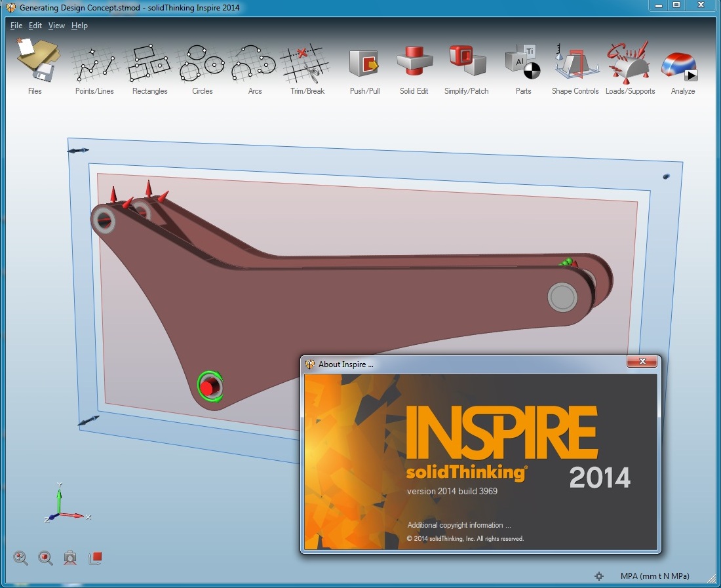Screen dimensions: 721x588
Task: Select the Rectangles sketch tool
Action: [x=149, y=63]
